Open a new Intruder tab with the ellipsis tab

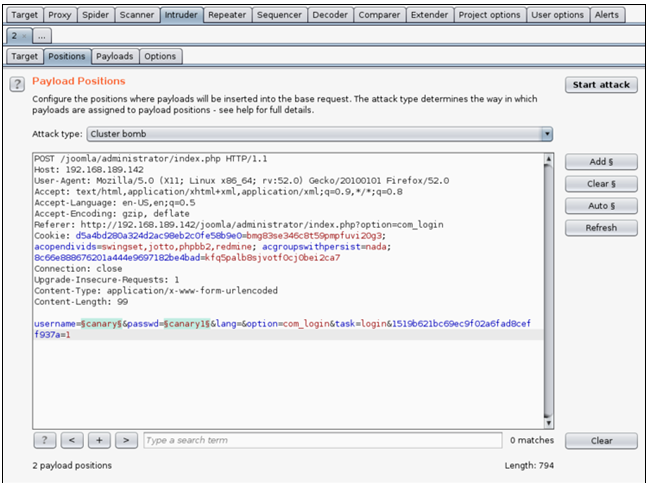(42, 36)
